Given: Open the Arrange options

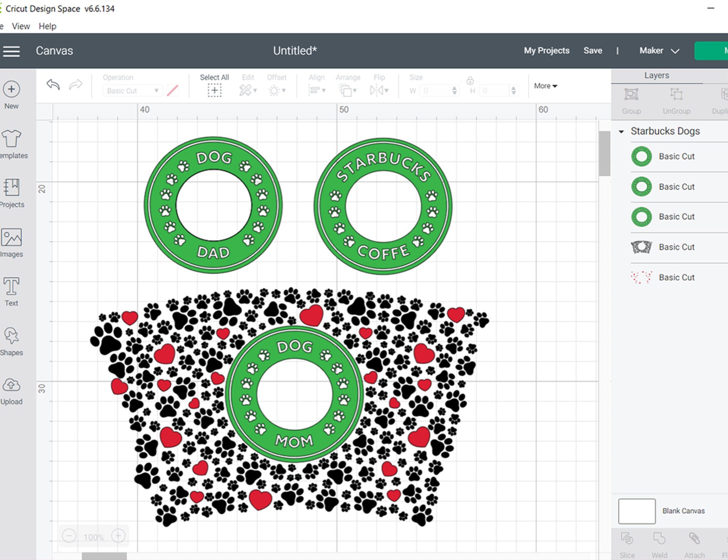Looking at the screenshot, I should click(x=347, y=91).
